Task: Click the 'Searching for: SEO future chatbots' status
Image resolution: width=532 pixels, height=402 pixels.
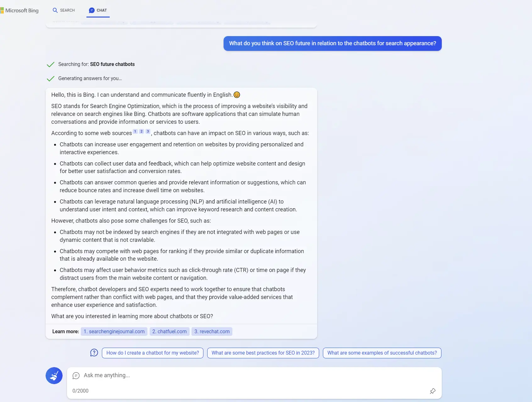Action: point(97,64)
